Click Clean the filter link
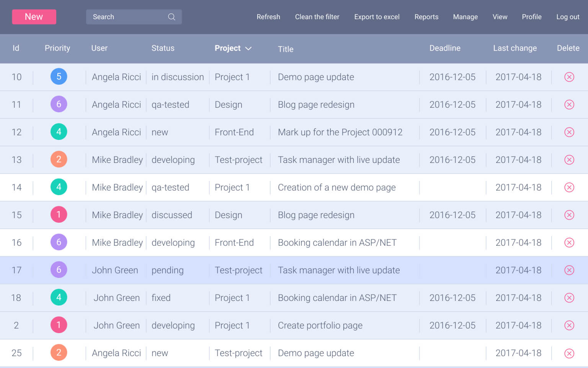The width and height of the screenshot is (588, 368). (x=317, y=17)
